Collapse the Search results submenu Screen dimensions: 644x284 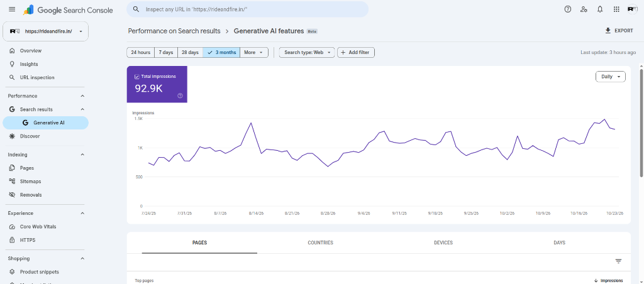pos(82,109)
